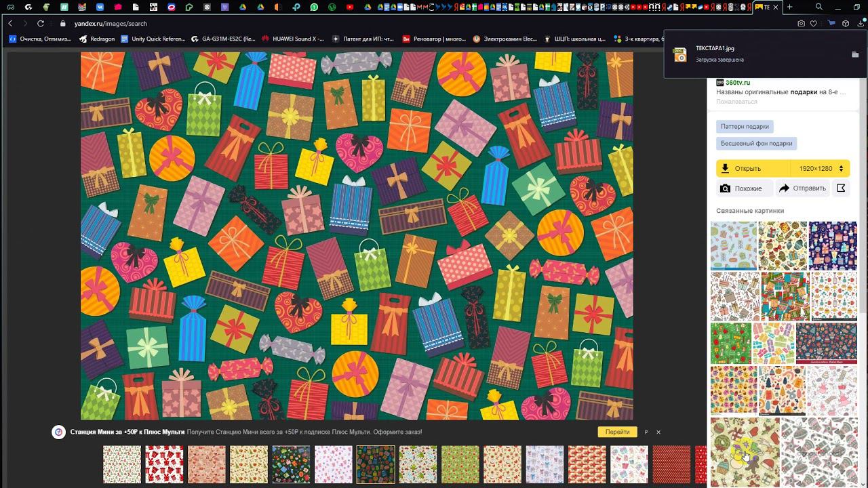Click the yellow Открыть button
Screen dimensions: 868x488
coord(753,168)
